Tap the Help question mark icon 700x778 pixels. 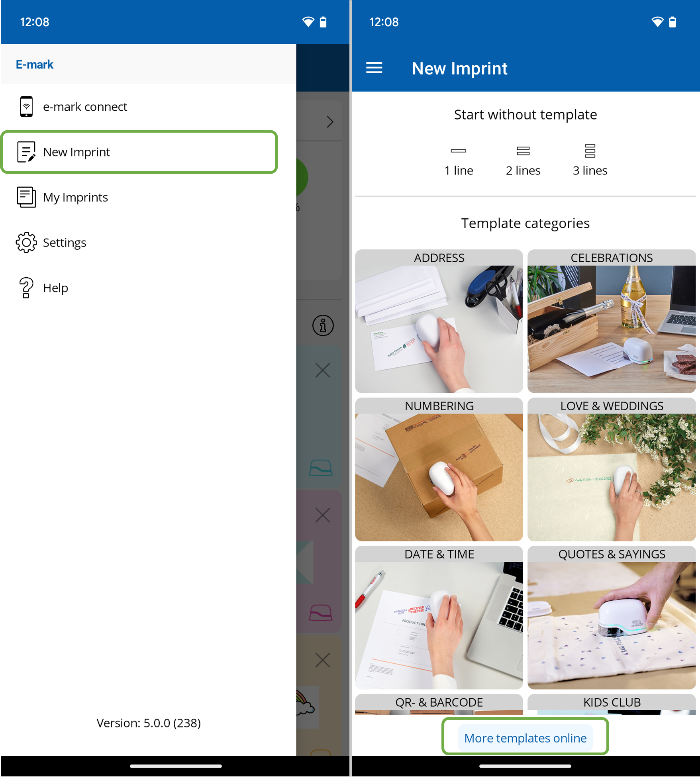(x=26, y=288)
